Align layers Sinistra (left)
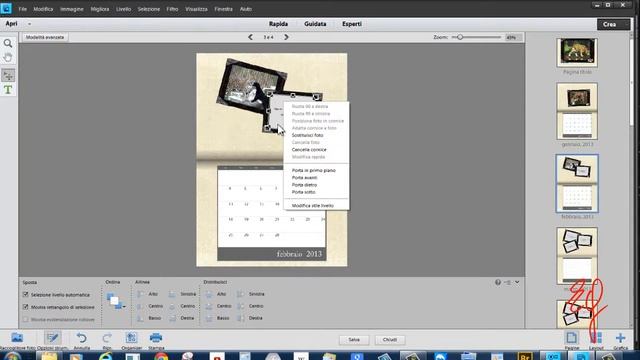Viewport: 640px width, 360px height. [x=182, y=294]
